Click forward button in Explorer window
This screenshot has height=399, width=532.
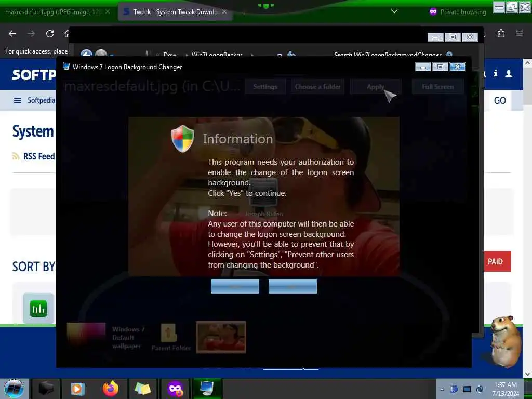pos(101,54)
